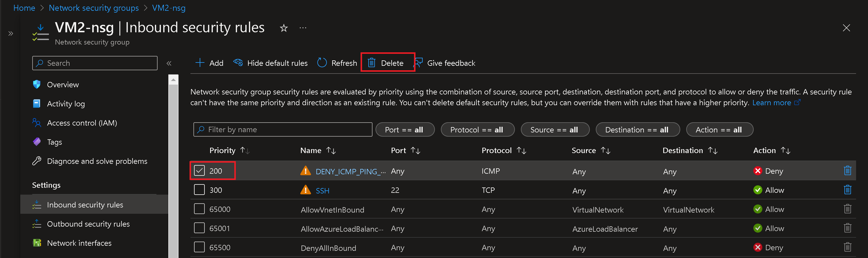Click Give feedback
The image size is (868, 258).
tap(445, 63)
